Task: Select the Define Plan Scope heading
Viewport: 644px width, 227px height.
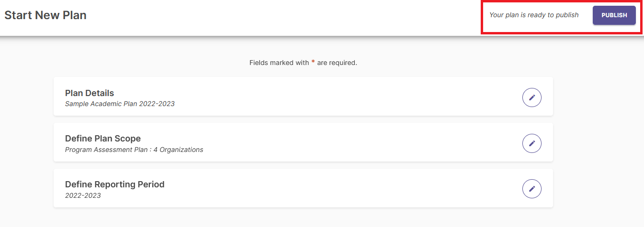Action: 103,139
